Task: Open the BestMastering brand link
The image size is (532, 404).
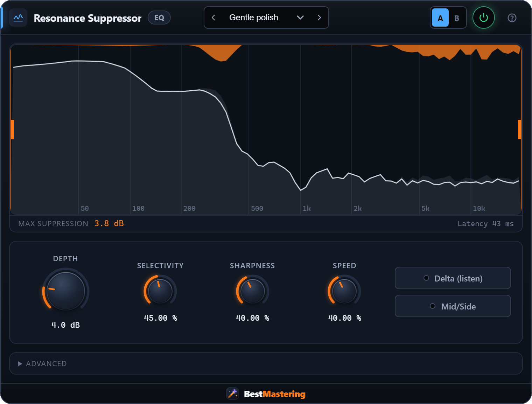Action: 275,394
